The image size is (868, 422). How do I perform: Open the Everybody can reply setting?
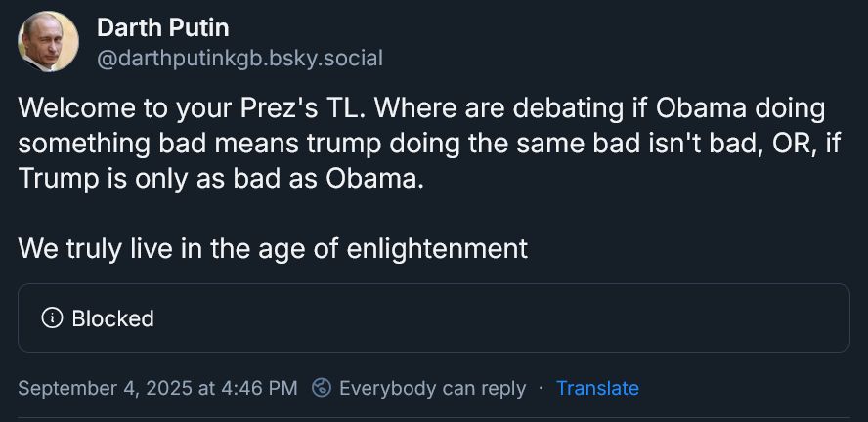pos(432,388)
